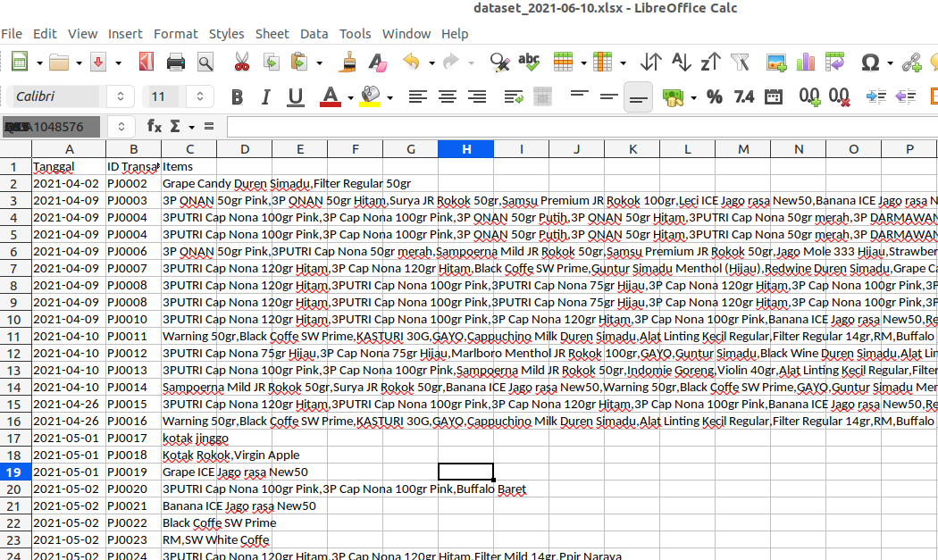Insert a chart
938x560 pixels.
tap(806, 62)
